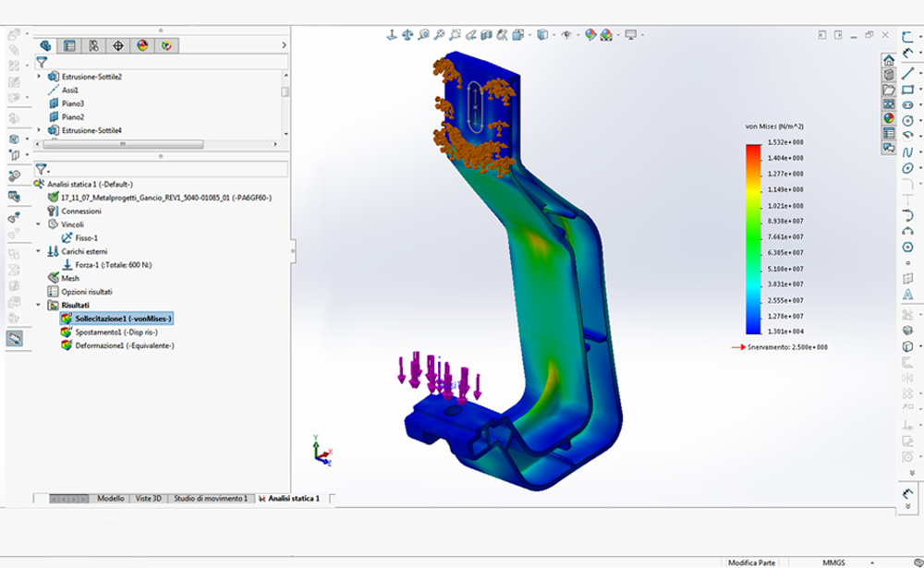The width and height of the screenshot is (924, 568).
Task: Expand the manager panel tabs chevron
Action: point(284,45)
